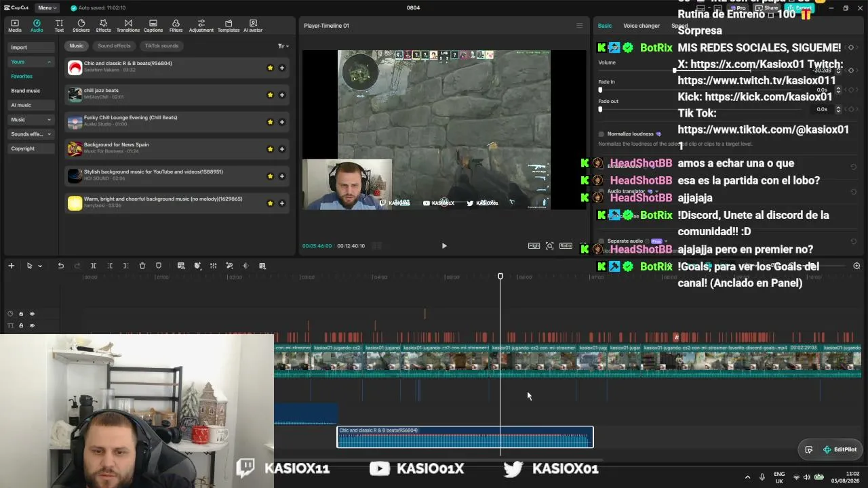868x488 pixels.
Task: Open the CapCut Menu dropdown
Action: pos(46,7)
